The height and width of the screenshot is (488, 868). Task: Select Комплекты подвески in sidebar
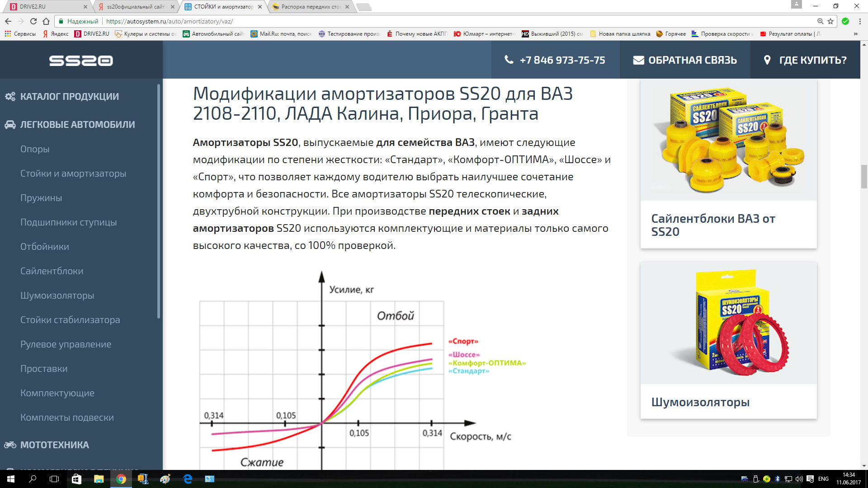coord(67,418)
